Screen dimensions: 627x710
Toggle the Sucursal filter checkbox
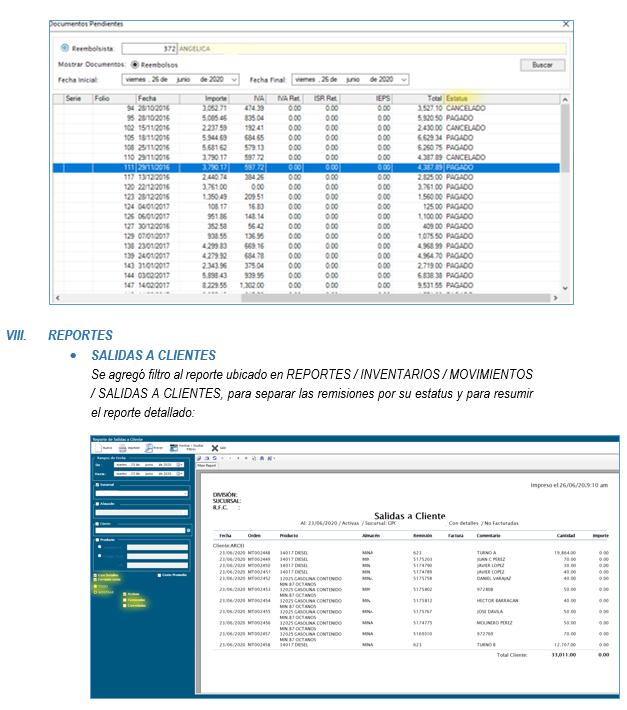click(97, 485)
